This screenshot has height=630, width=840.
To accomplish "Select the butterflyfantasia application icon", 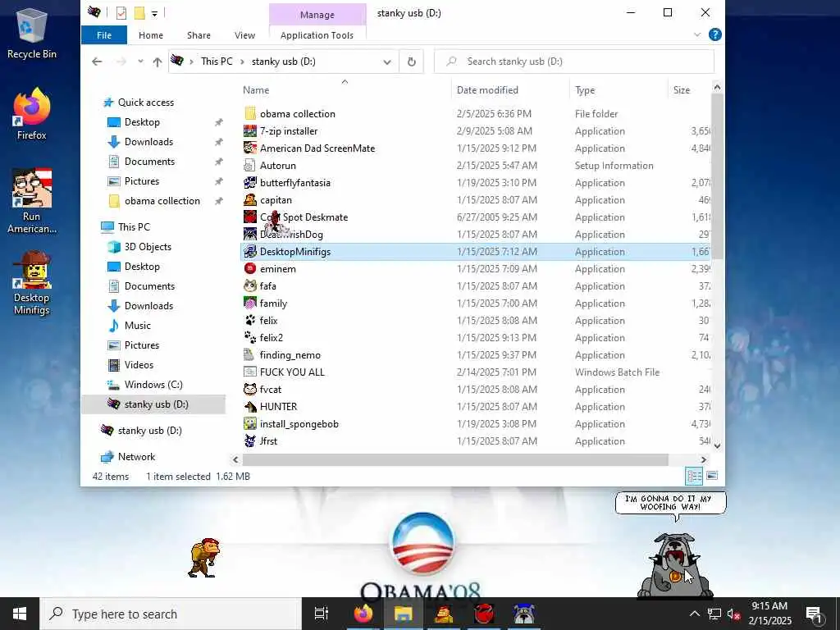I will (x=249, y=183).
